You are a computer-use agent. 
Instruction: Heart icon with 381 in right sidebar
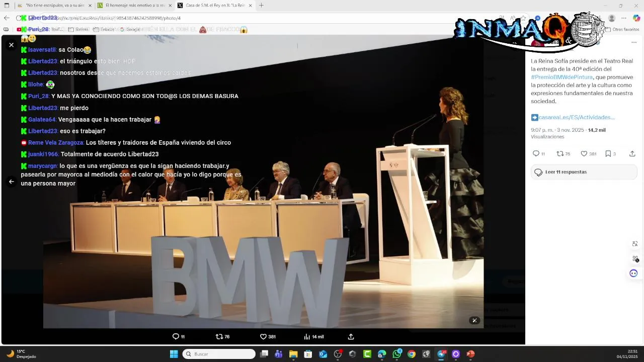(584, 153)
